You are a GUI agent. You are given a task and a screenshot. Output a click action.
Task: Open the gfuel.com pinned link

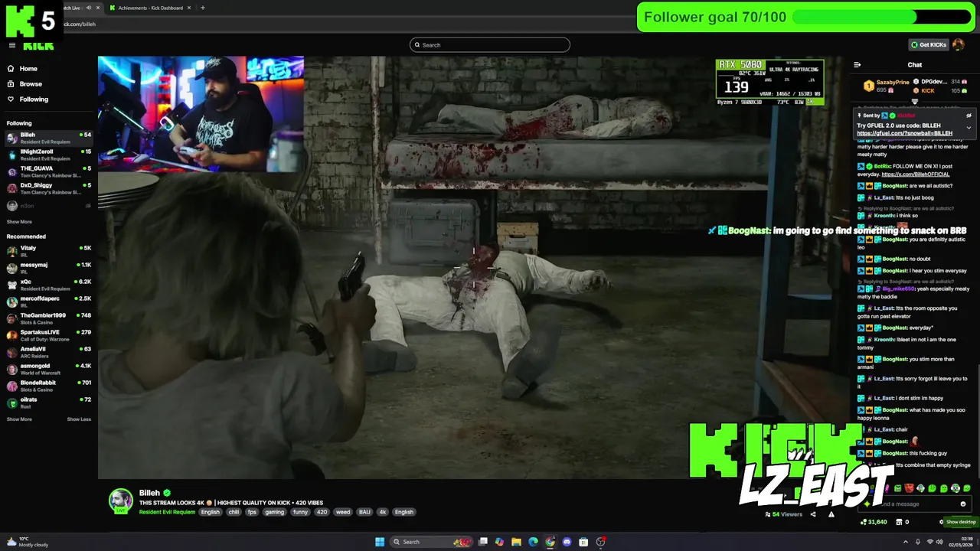(x=904, y=133)
